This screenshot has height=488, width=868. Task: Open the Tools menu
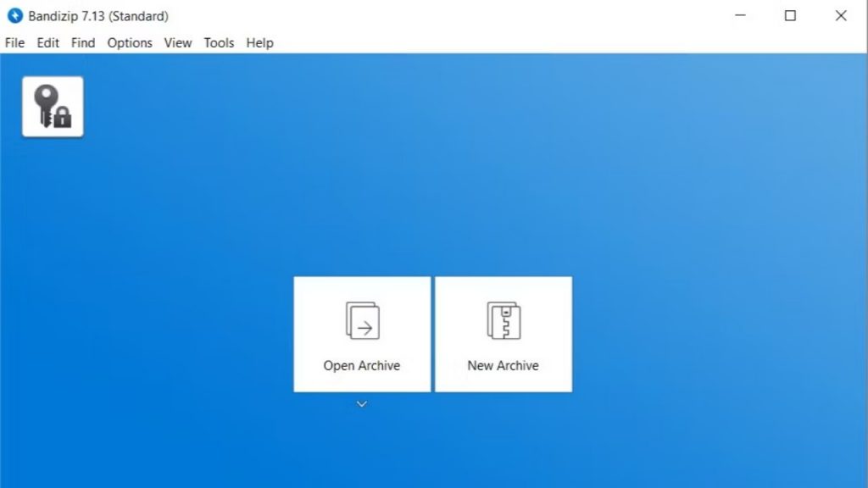click(219, 42)
